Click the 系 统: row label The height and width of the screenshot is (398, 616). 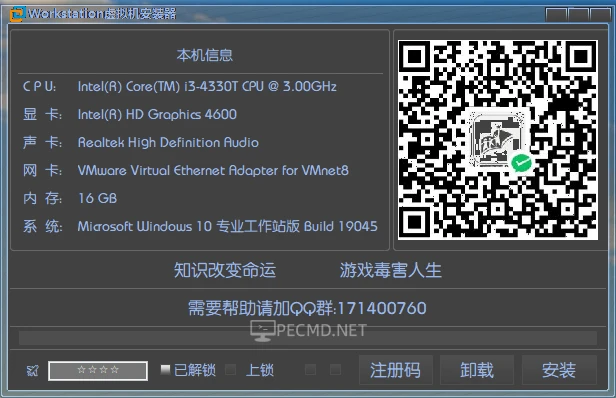[x=42, y=226]
